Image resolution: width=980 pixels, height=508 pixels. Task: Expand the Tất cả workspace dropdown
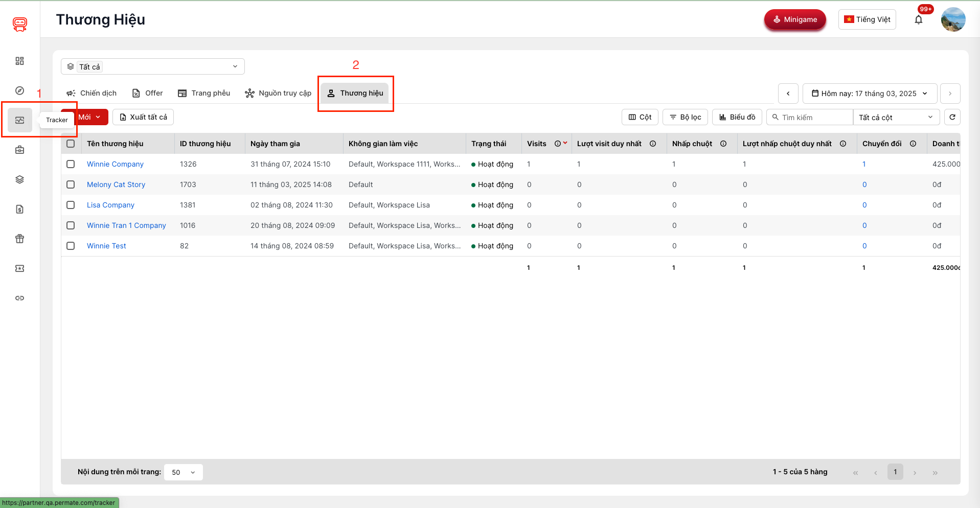152,66
